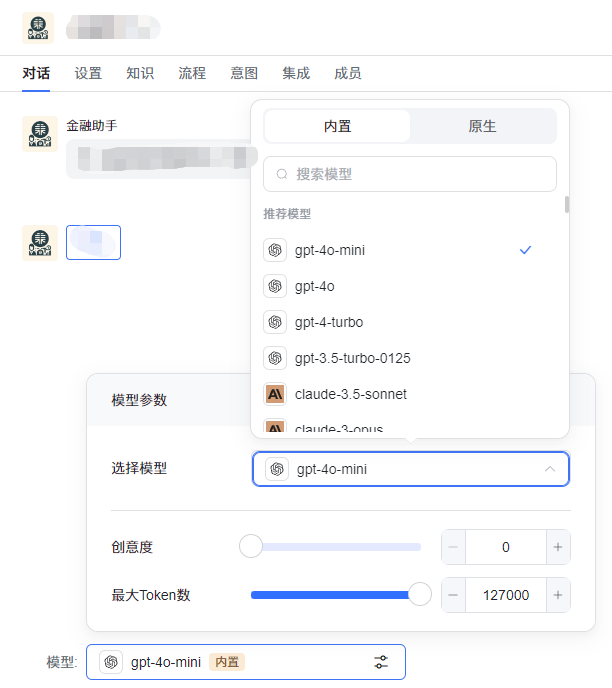Click the OpenAI icon in bottom 模型 bar

point(111,662)
